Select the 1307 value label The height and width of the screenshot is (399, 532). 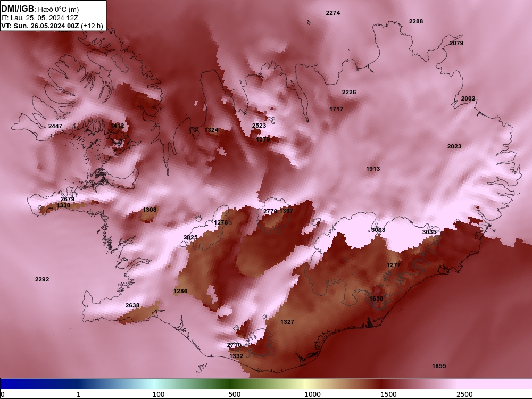click(x=286, y=211)
